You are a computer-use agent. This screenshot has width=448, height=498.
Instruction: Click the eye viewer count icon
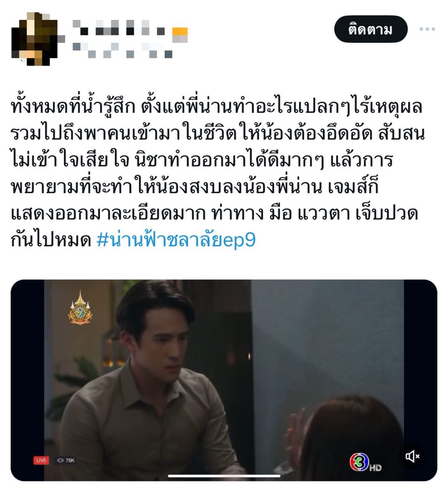[x=61, y=460]
